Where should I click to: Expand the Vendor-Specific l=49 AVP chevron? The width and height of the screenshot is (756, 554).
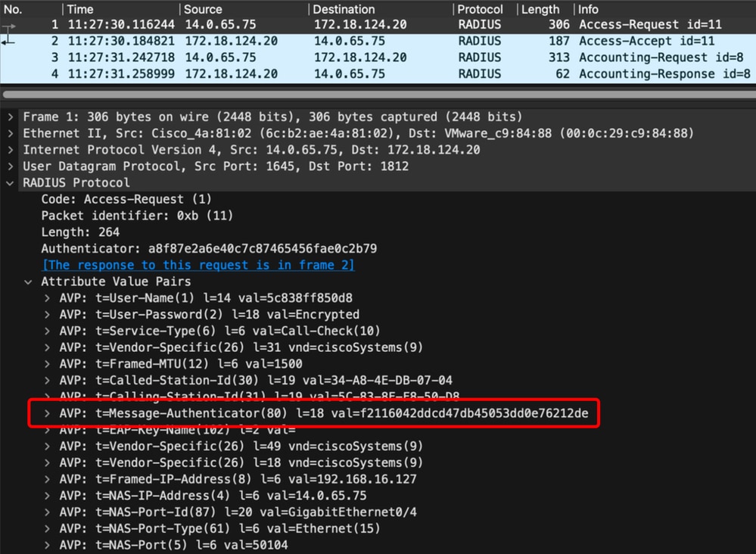click(47, 446)
